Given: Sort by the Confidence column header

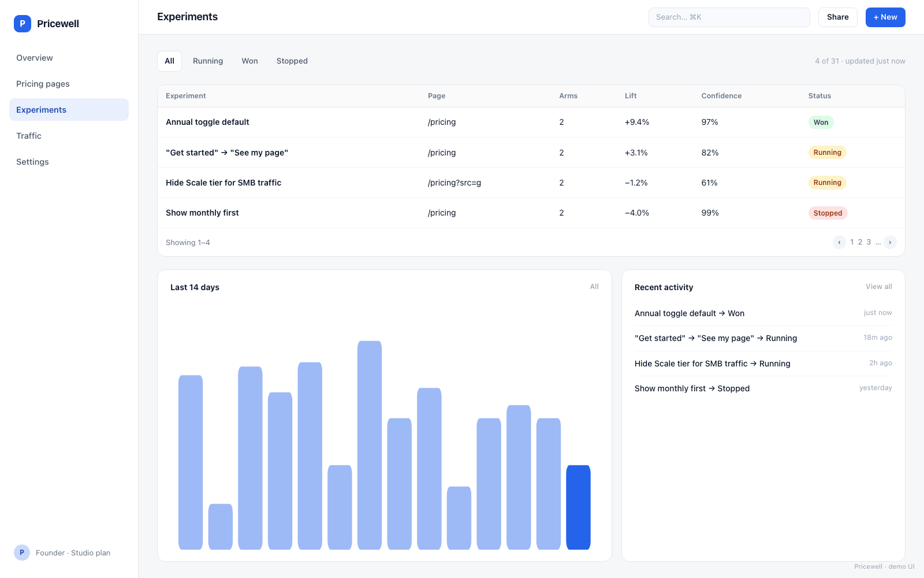Looking at the screenshot, I should [721, 96].
